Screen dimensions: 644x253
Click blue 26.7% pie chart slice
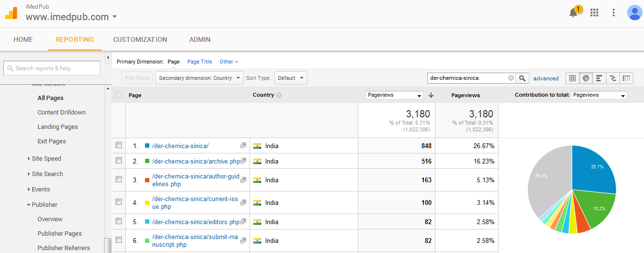[x=595, y=171]
